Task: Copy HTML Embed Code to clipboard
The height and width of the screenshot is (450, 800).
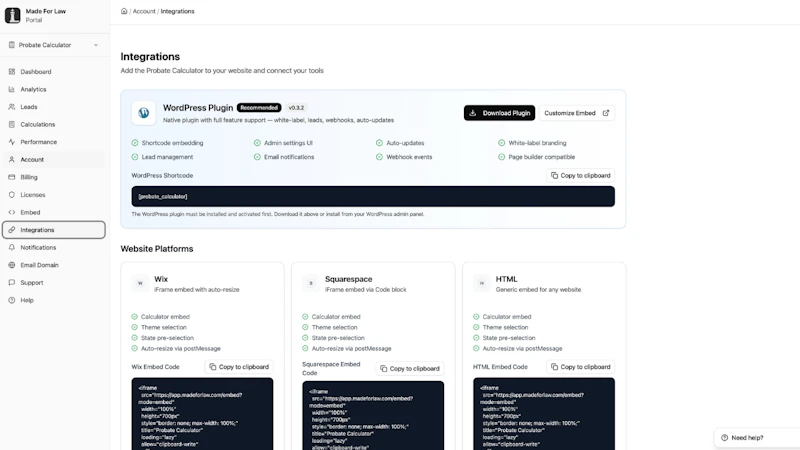Action: pos(580,367)
